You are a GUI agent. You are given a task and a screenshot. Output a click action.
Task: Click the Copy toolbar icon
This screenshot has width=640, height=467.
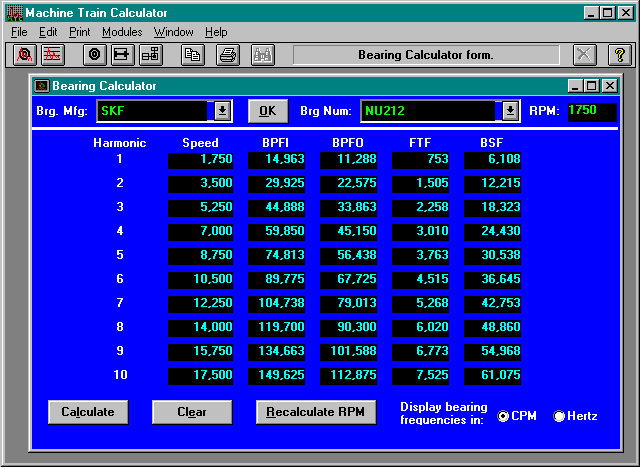tap(193, 54)
